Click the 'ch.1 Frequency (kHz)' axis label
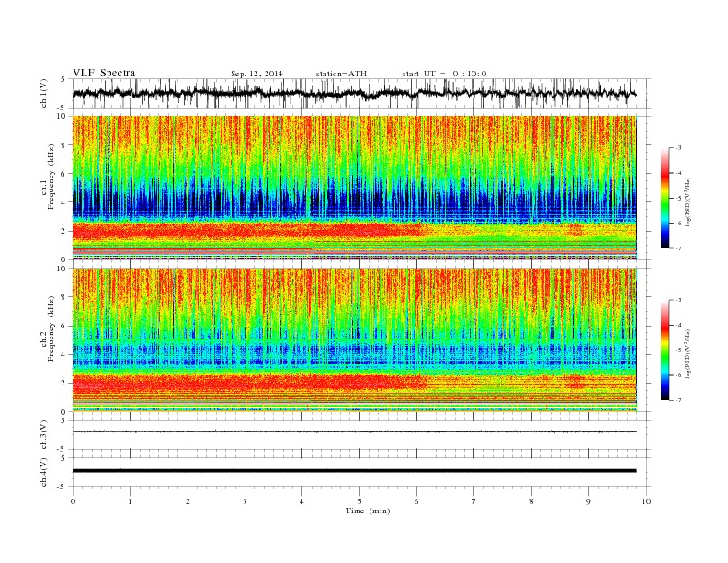The image size is (728, 563). (x=48, y=177)
